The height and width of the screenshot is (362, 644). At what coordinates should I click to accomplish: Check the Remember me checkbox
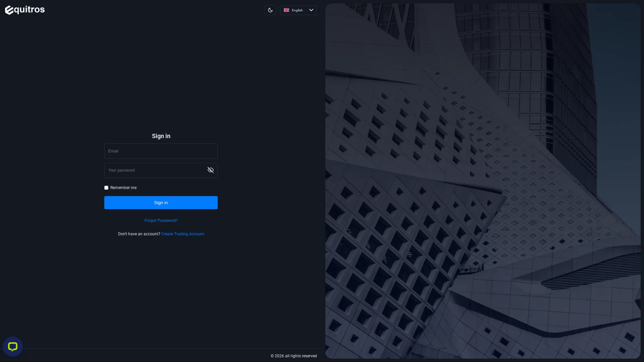pos(106,188)
